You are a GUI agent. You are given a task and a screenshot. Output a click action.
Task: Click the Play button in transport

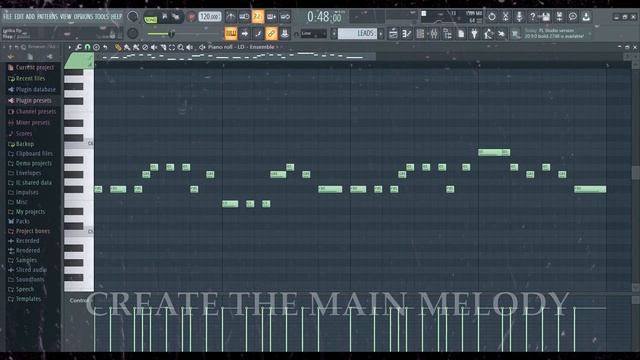(x=164, y=17)
